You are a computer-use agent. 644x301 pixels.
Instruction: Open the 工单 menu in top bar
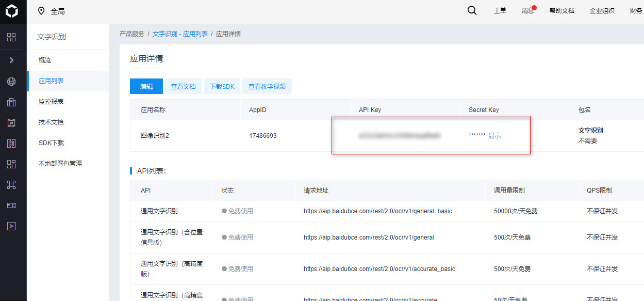(x=500, y=11)
